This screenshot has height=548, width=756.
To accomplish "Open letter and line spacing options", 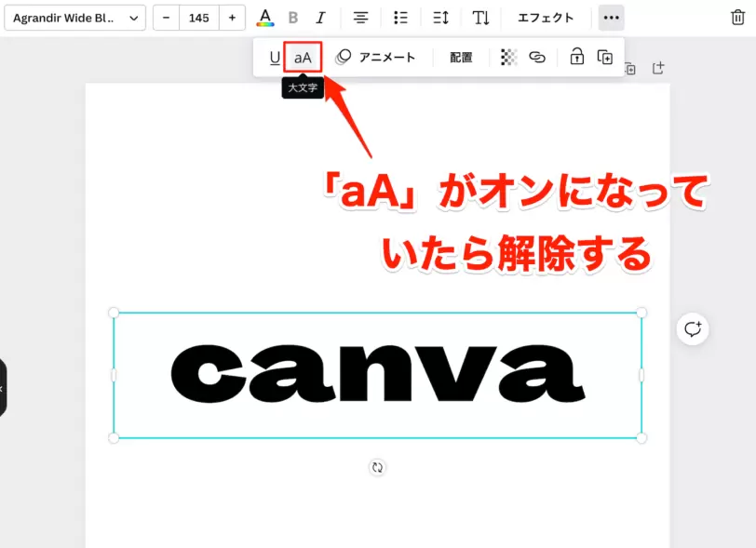I will (440, 18).
